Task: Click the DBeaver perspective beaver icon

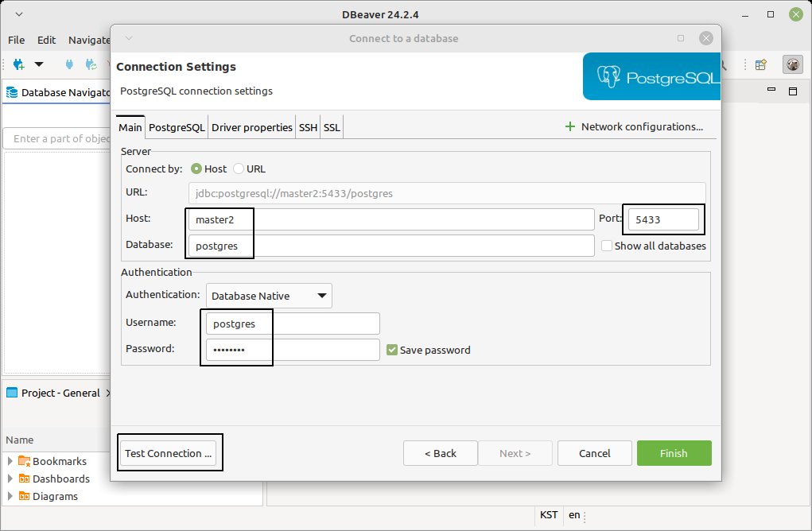Action: click(791, 64)
